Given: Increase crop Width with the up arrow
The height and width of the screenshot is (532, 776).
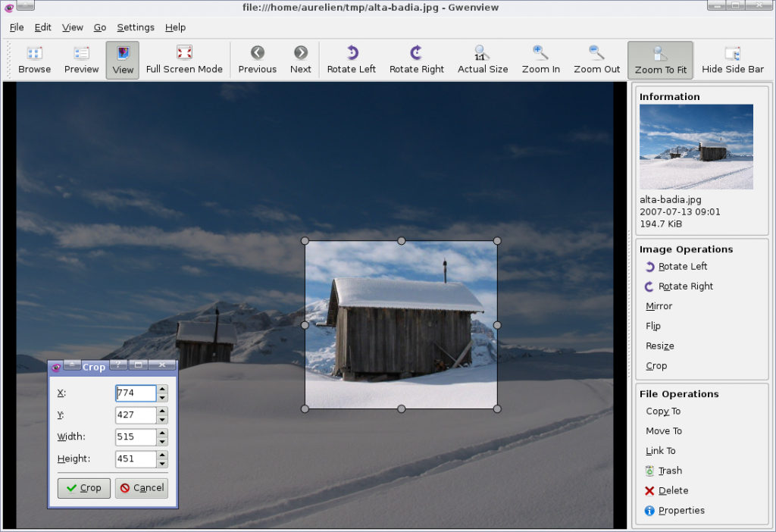Looking at the screenshot, I should [x=162, y=433].
